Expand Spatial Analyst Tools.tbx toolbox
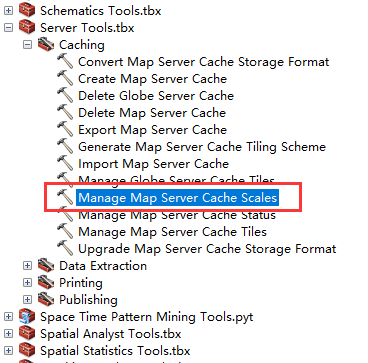 coord(8,334)
